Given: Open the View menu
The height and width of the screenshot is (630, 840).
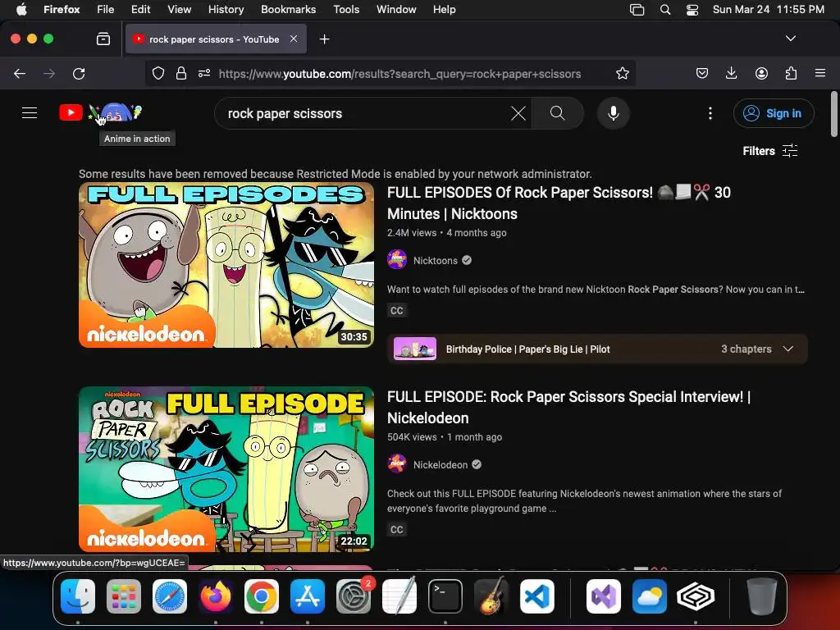Looking at the screenshot, I should point(179,10).
